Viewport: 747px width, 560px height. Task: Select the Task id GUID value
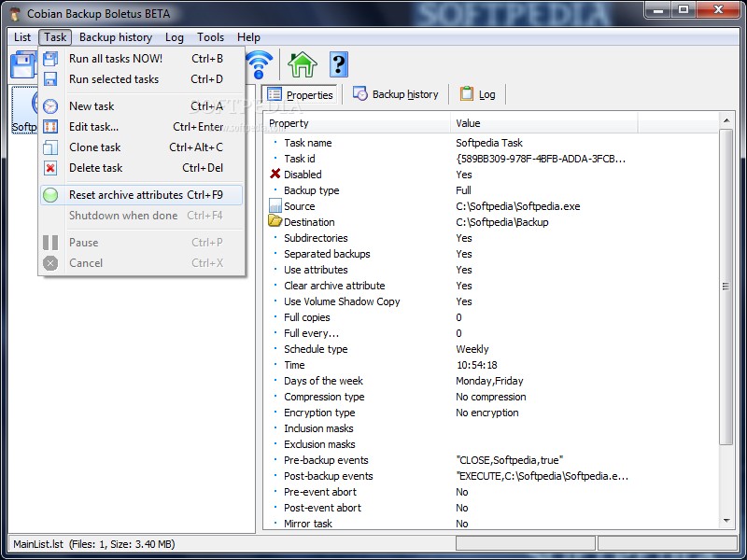tap(541, 159)
